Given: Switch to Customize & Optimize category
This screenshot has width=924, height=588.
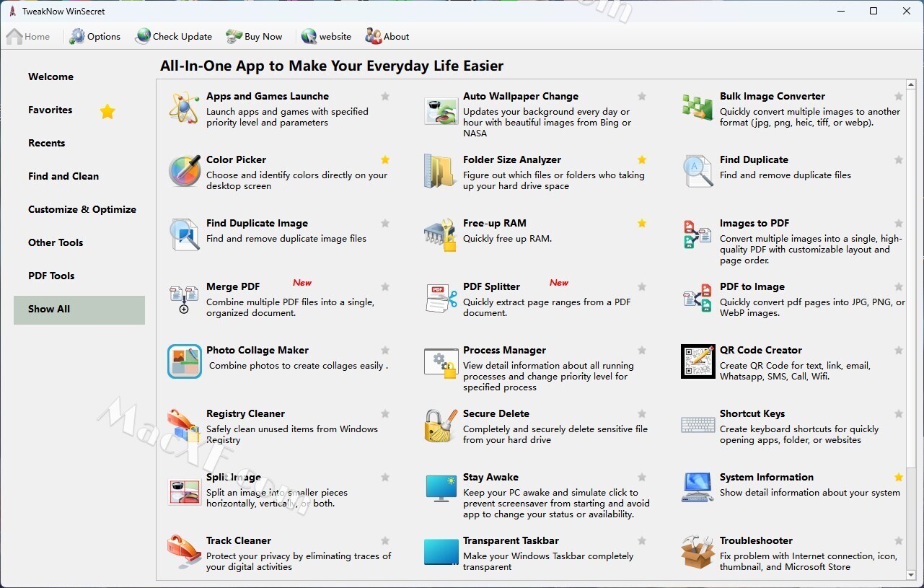Looking at the screenshot, I should coord(79,209).
